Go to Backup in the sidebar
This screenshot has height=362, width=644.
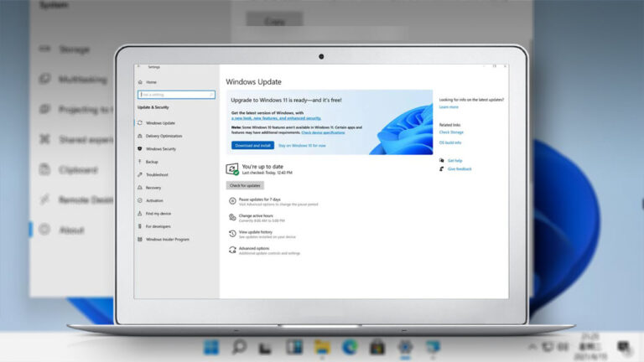click(148, 162)
